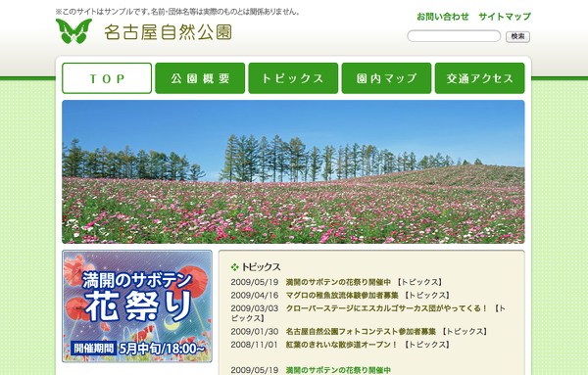The image size is (588, 375).
Task: Open the サイトマップ link
Action: pos(505,17)
